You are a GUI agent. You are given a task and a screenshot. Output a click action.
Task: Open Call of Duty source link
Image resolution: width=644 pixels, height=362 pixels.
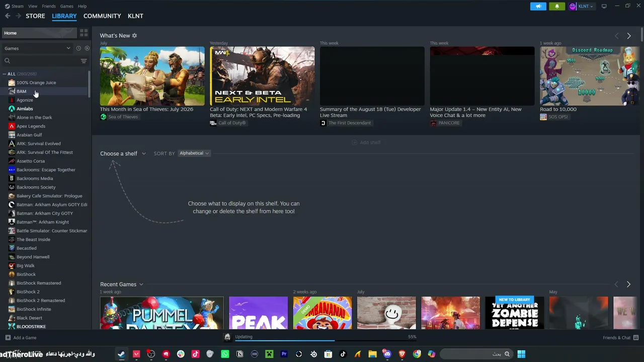228,123
